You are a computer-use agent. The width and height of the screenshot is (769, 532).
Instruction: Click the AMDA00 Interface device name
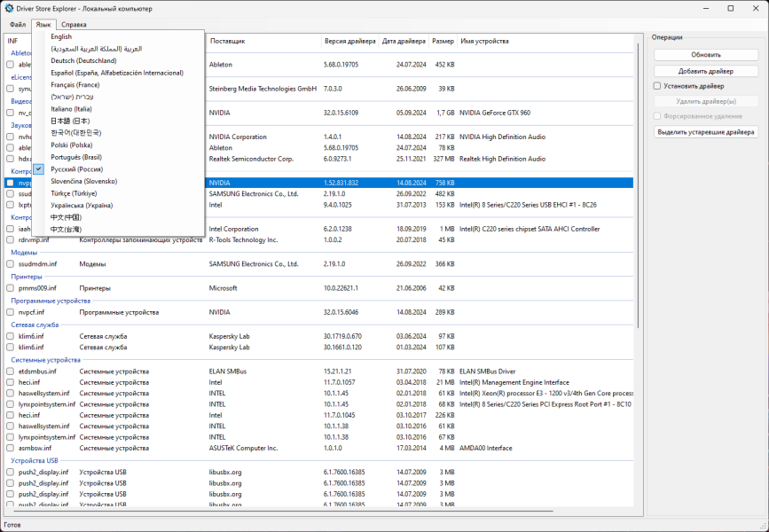pyautogui.click(x=485, y=448)
